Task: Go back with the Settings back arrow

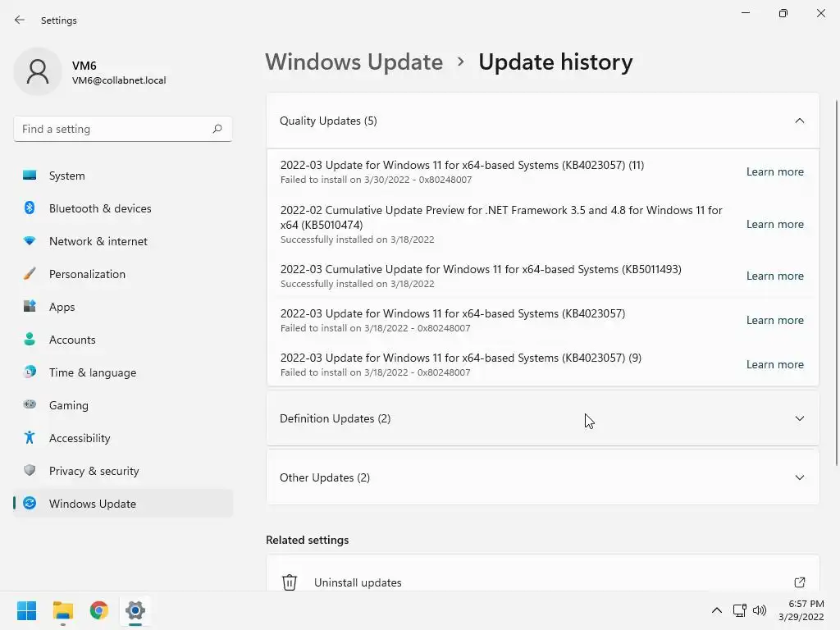Action: pyautogui.click(x=20, y=20)
